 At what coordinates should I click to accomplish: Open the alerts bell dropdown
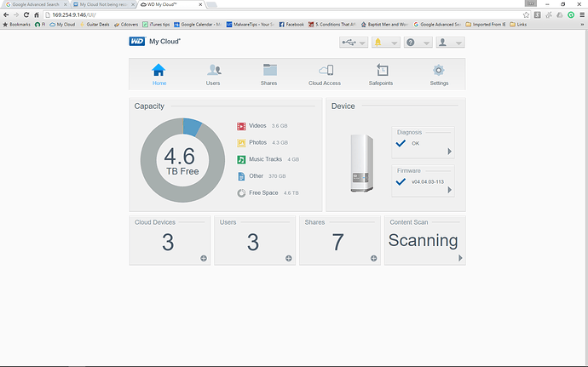386,43
